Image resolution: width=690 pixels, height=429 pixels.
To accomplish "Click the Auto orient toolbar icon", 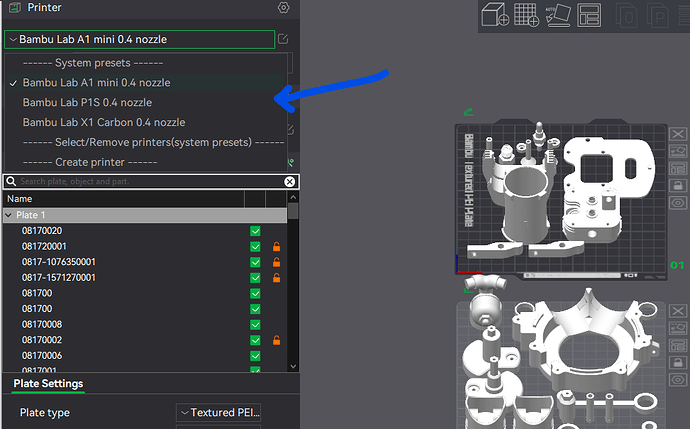I will tap(558, 15).
